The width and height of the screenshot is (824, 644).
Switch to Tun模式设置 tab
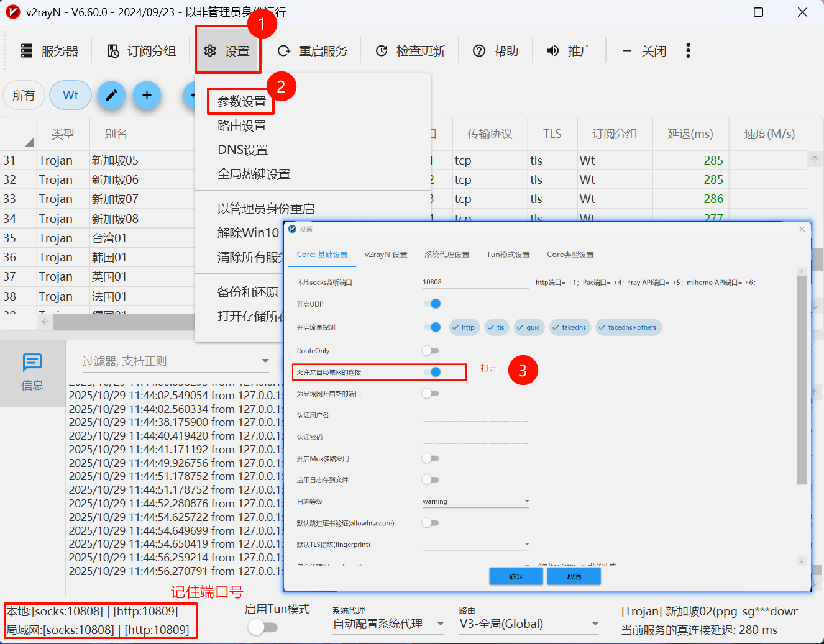508,255
